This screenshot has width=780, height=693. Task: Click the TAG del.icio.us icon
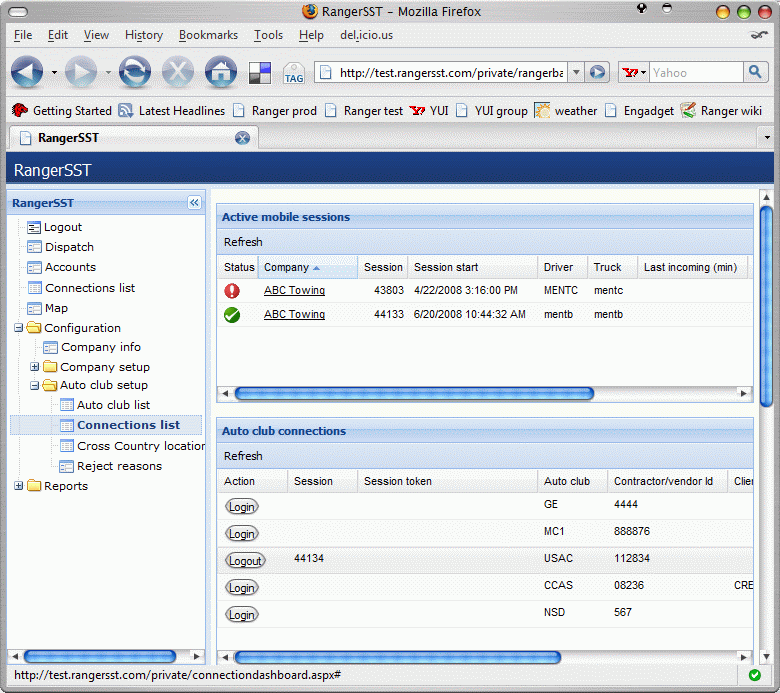(x=293, y=73)
